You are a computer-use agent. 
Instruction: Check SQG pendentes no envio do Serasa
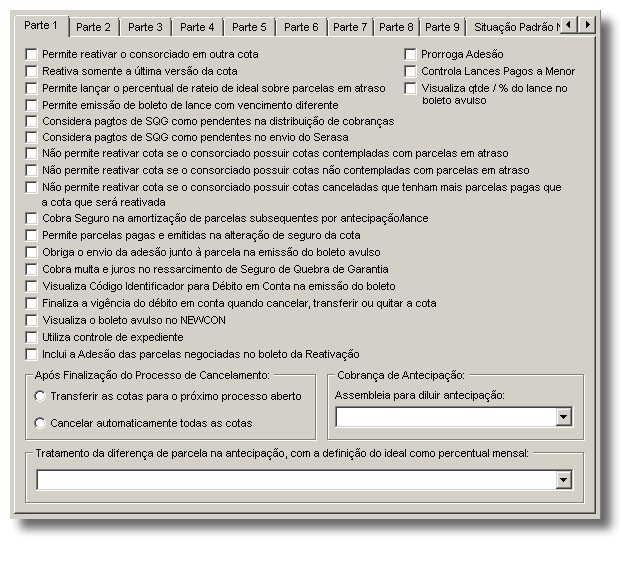click(x=31, y=137)
